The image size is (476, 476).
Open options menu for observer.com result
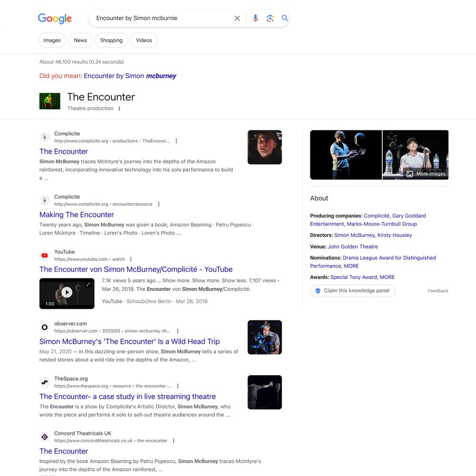178,331
